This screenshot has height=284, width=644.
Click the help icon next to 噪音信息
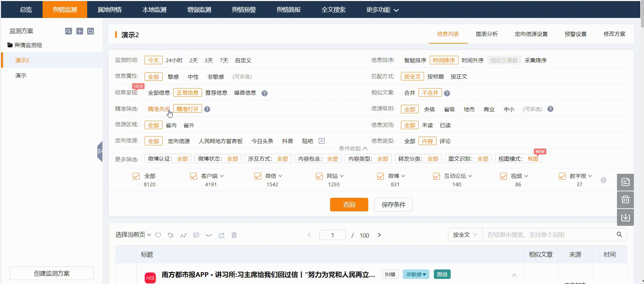(265, 93)
